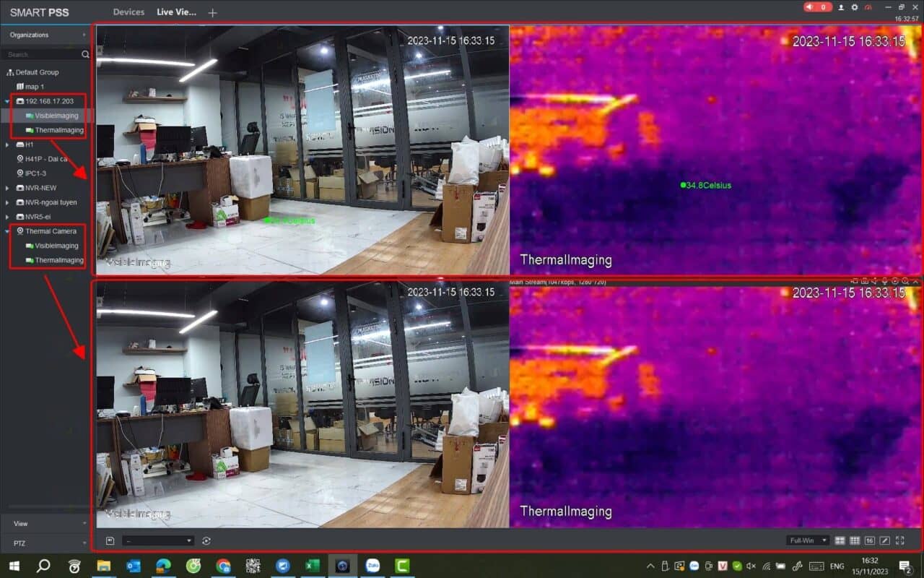Viewport: 924px width, 578px height.
Task: Expand the NVR-NEW device node
Action: coord(7,188)
